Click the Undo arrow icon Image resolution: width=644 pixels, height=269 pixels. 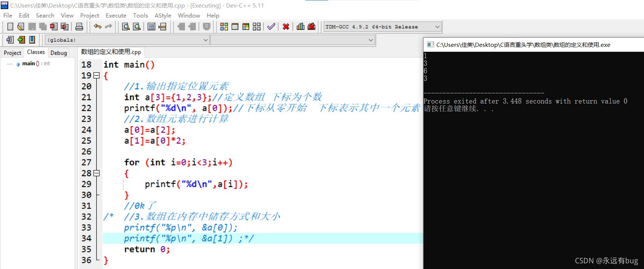(97, 26)
